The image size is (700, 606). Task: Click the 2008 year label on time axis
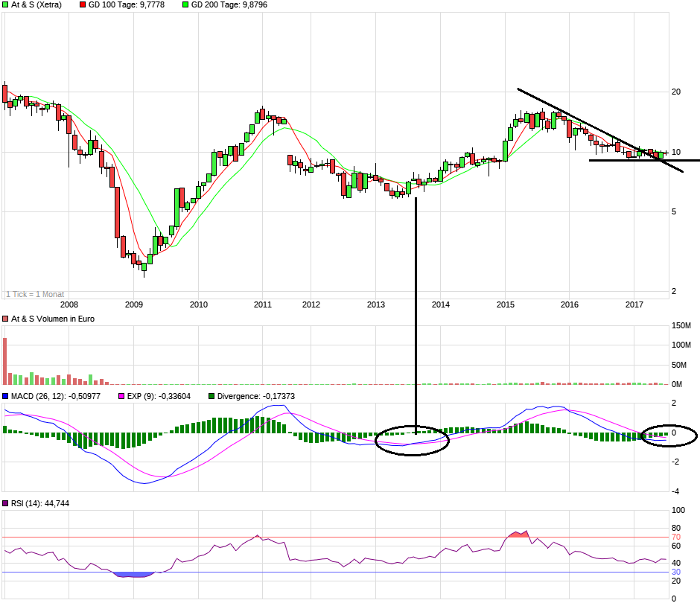point(69,304)
